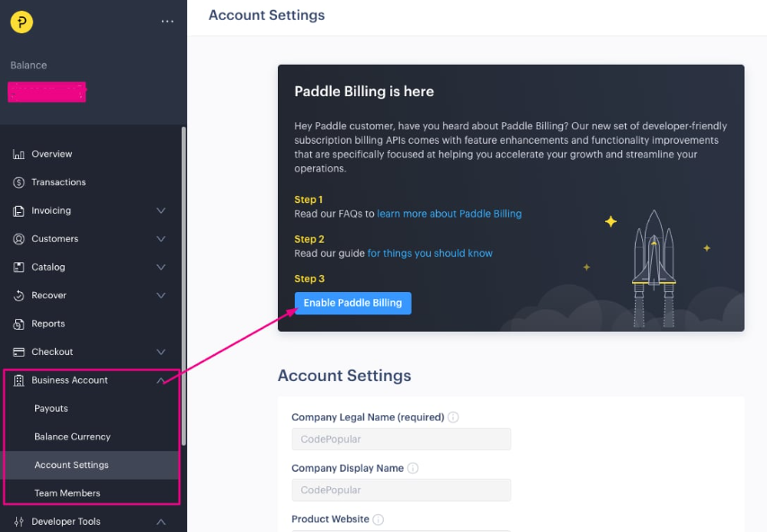Click the Transactions dollar icon
This screenshot has height=532, width=767.
click(x=19, y=182)
